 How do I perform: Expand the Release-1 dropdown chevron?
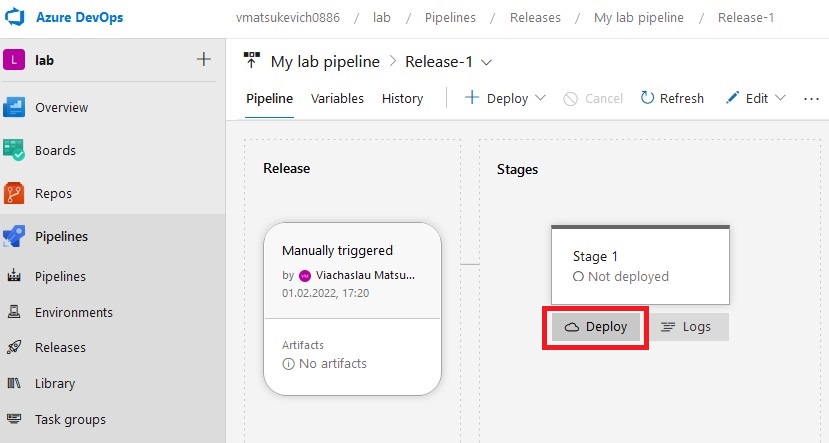pos(487,62)
